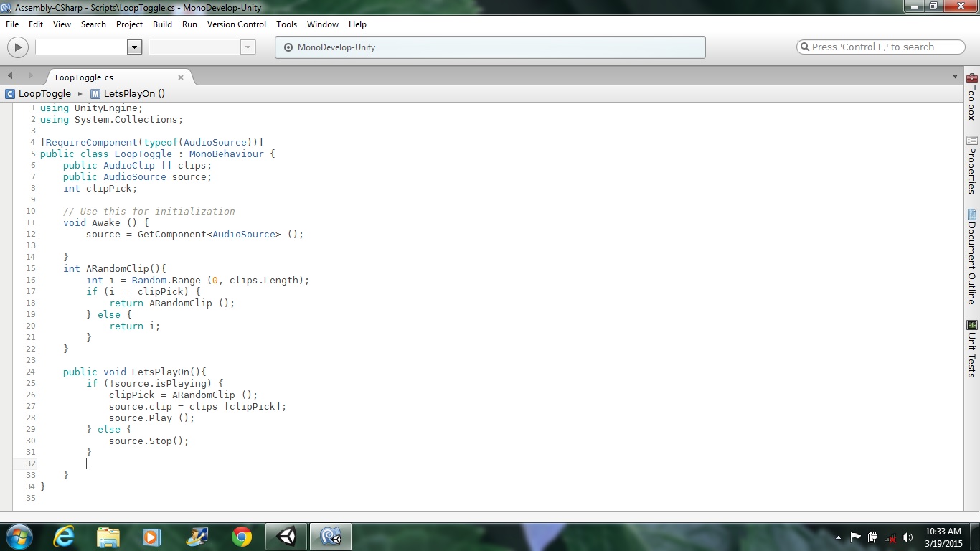Click 'using System.Collections;' on line 2

pyautogui.click(x=111, y=119)
